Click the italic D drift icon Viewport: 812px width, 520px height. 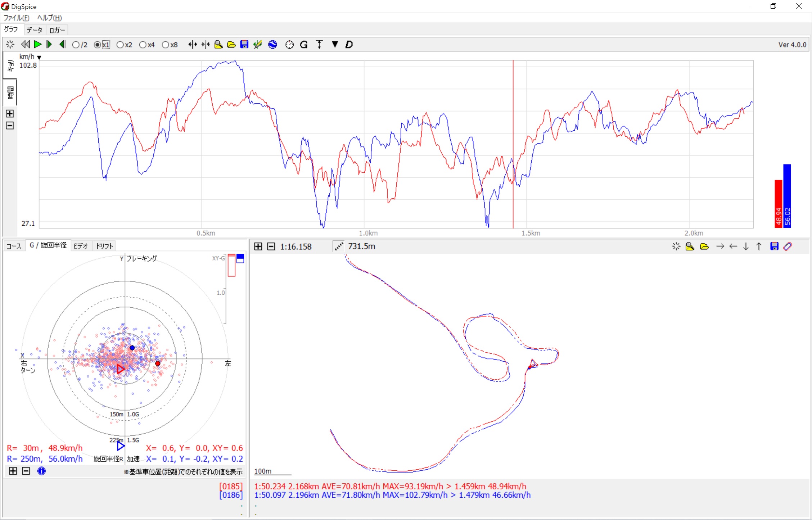coord(348,44)
